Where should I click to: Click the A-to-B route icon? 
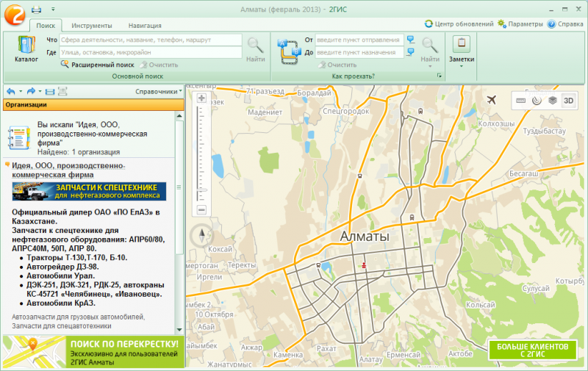[x=289, y=51]
